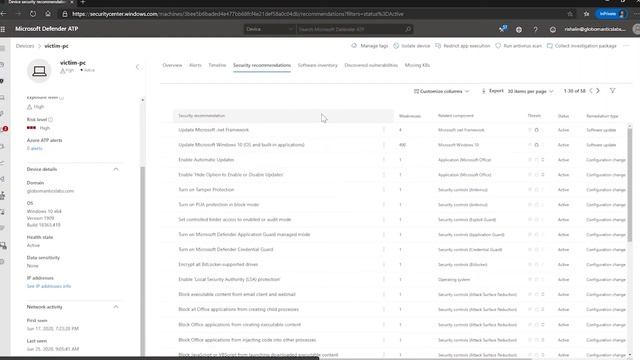
Task: Go to the next page arrow
Action: tap(598, 91)
